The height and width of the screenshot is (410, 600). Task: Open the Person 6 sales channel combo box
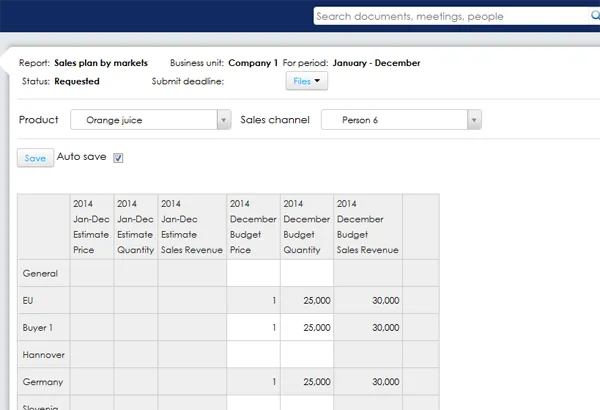tap(401, 120)
